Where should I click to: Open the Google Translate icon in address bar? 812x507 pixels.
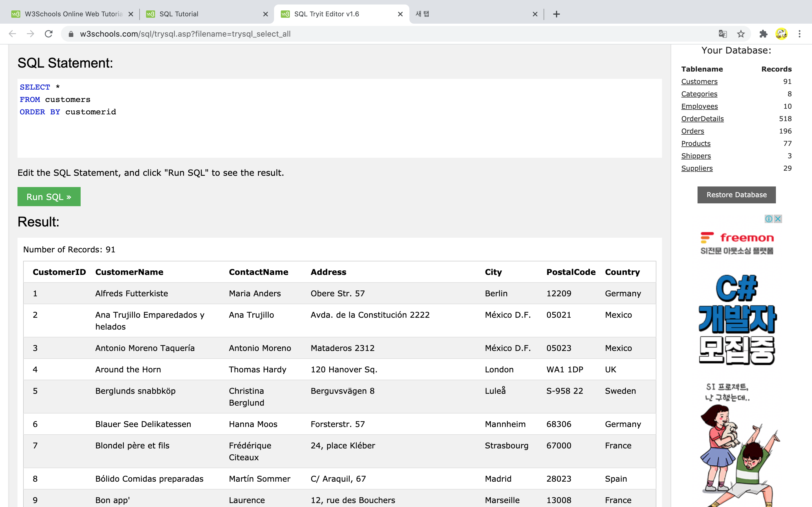(722, 34)
